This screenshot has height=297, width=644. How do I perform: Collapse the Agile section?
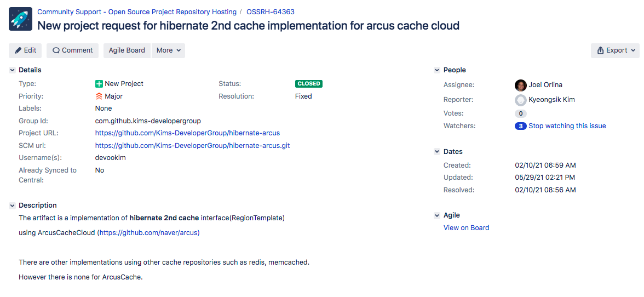point(437,215)
